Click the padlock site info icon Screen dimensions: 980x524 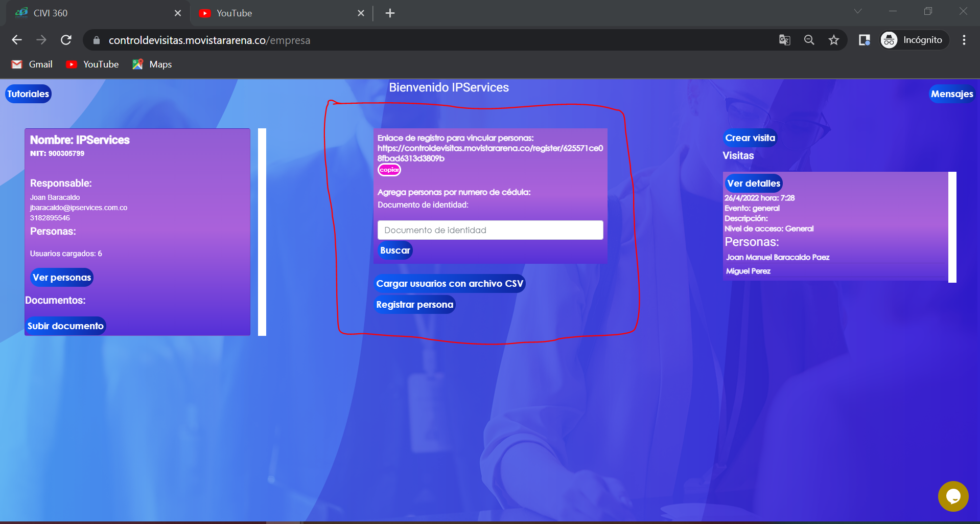click(97, 40)
